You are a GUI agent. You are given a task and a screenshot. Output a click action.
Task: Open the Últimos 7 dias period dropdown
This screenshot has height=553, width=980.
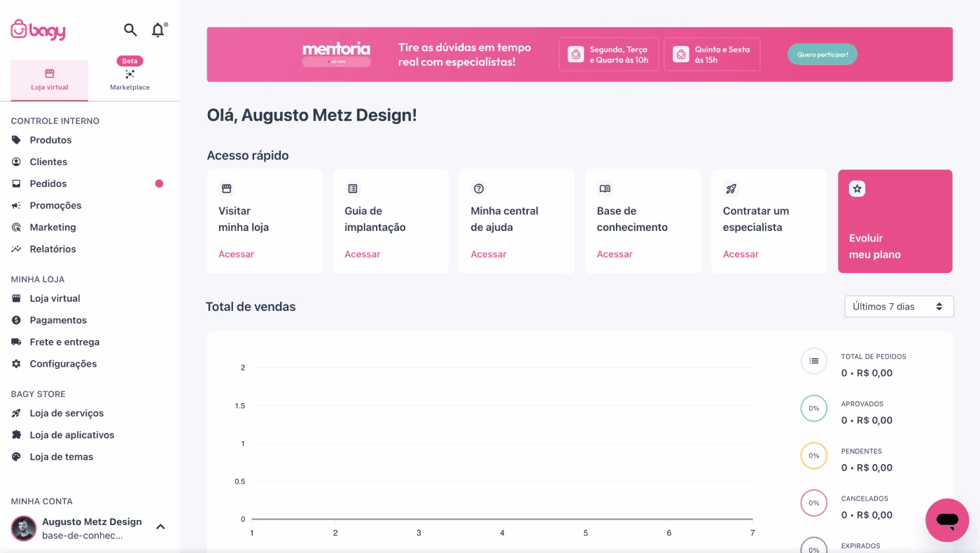coord(899,307)
